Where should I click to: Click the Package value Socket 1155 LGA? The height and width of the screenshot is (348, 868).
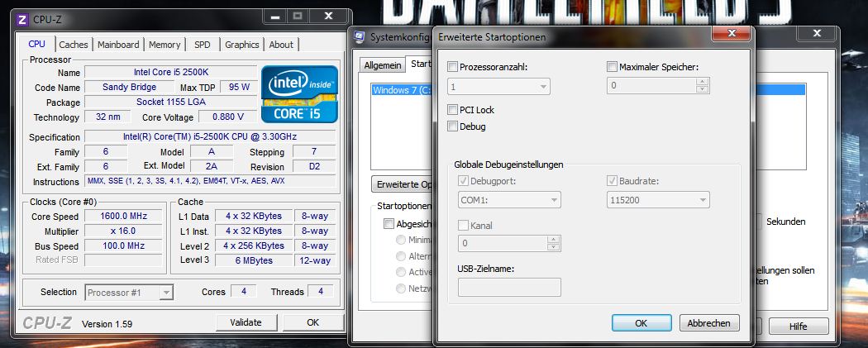click(171, 102)
